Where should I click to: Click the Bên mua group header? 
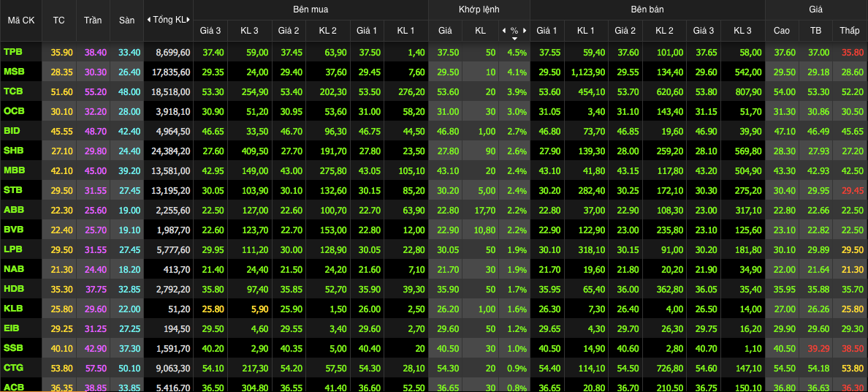[x=311, y=10]
